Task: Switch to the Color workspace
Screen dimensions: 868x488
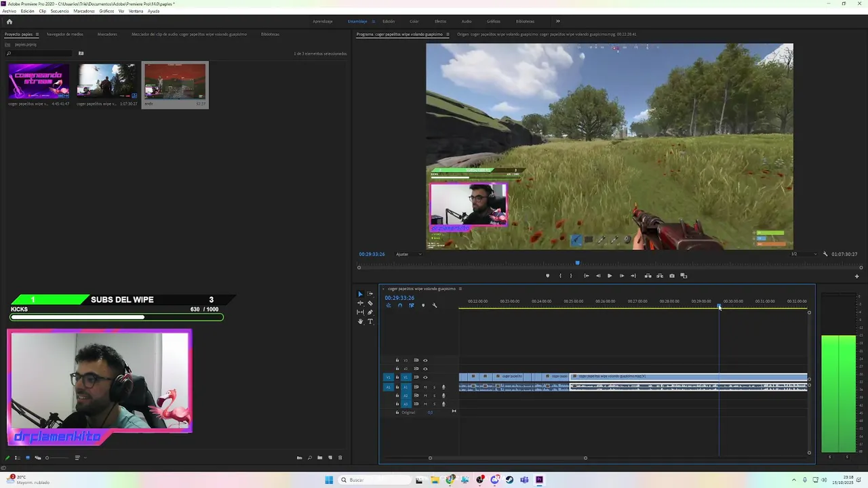Action: pos(414,21)
